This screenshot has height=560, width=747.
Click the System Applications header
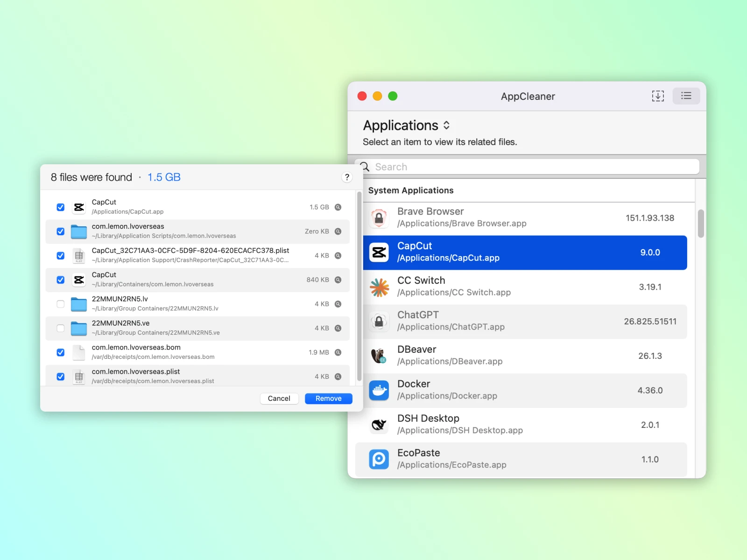coord(411,190)
